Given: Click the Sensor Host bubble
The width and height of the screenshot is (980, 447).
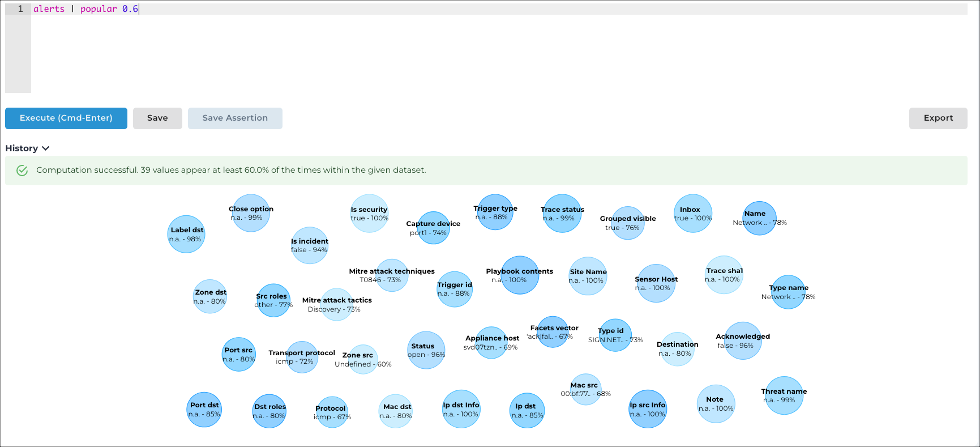Looking at the screenshot, I should click(656, 283).
